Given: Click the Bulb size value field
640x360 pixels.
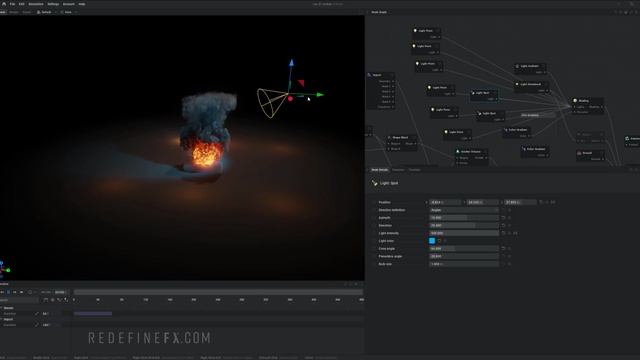Looking at the screenshot, I should 464,264.
